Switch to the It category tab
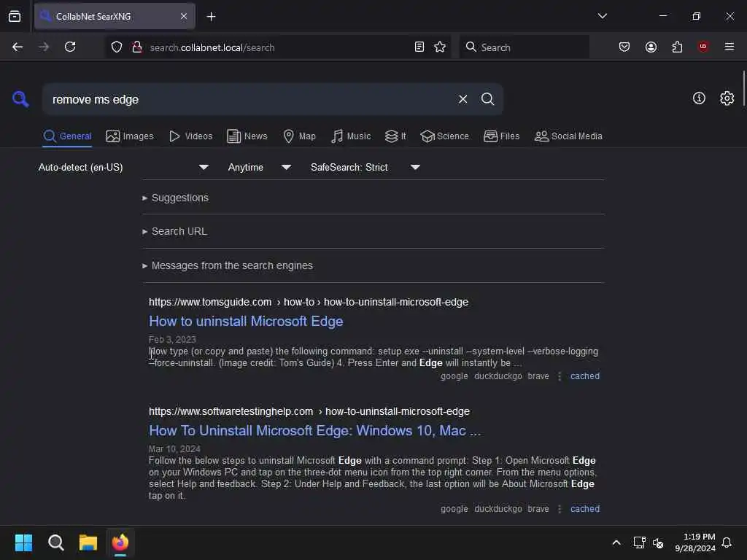The width and height of the screenshot is (747, 560). pos(395,136)
